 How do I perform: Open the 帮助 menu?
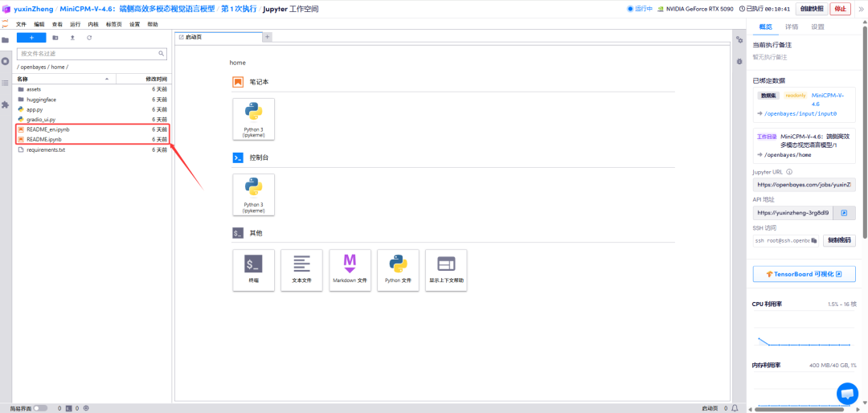click(x=153, y=24)
